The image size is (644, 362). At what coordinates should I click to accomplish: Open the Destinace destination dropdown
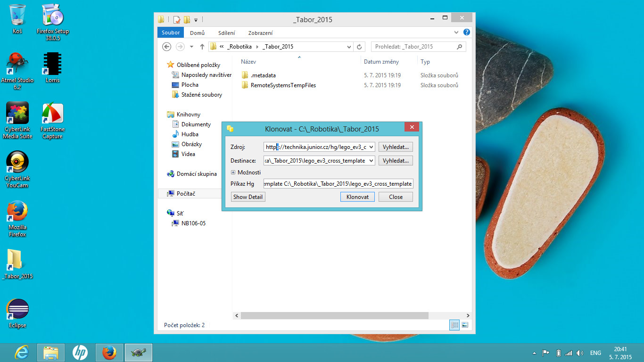coord(371,161)
